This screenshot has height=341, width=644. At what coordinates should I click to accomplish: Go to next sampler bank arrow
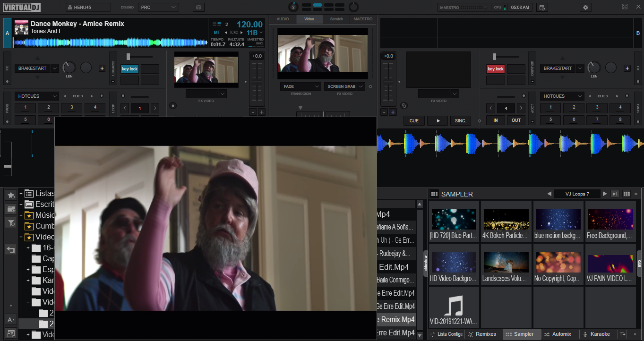point(605,194)
